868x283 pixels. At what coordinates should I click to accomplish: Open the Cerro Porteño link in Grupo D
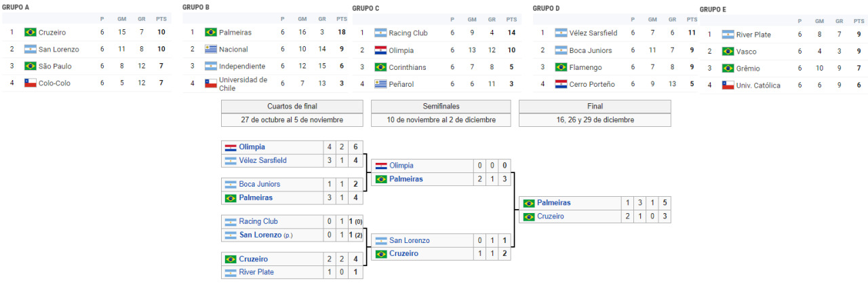point(593,84)
